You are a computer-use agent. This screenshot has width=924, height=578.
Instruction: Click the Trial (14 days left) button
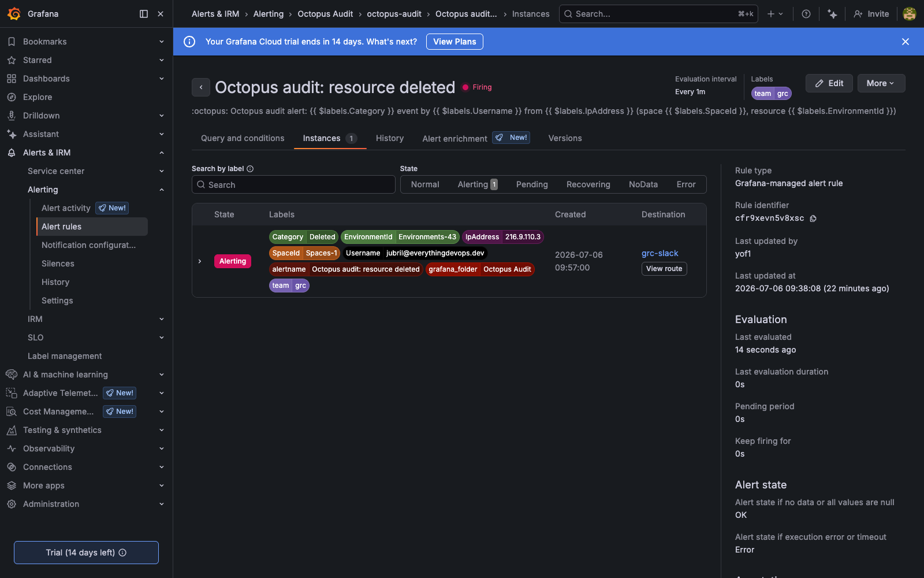86,553
